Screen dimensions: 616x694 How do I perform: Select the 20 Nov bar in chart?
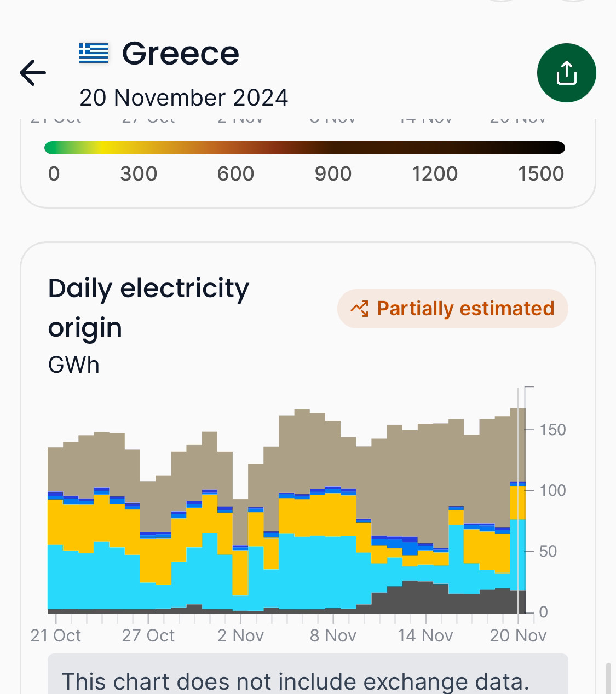tap(517, 509)
